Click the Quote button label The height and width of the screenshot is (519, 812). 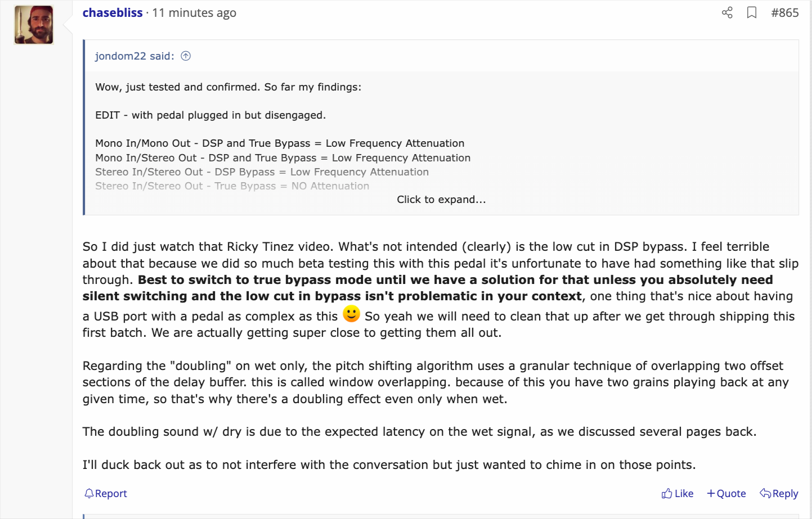[x=731, y=493]
